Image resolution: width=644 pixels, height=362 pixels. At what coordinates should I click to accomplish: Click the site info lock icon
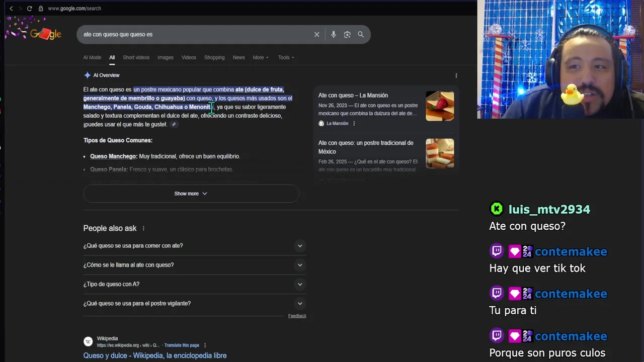(x=41, y=9)
